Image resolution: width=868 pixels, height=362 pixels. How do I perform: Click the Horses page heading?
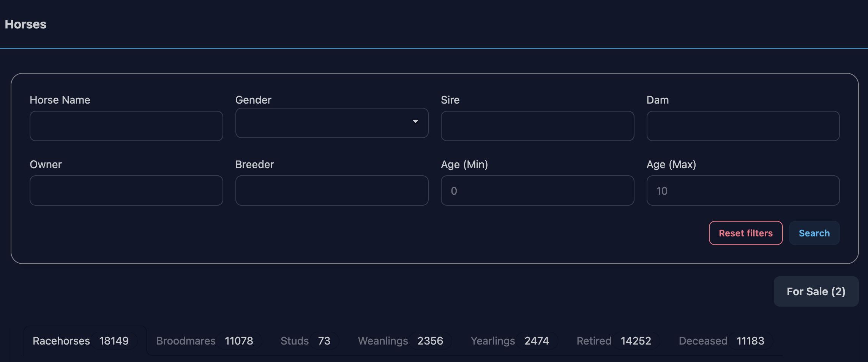[25, 24]
